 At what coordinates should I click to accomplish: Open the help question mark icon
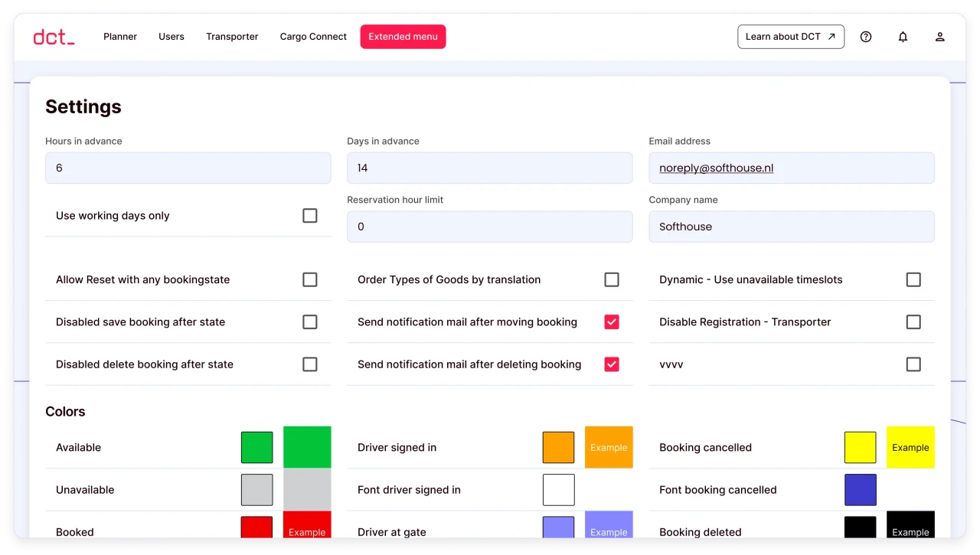866,37
